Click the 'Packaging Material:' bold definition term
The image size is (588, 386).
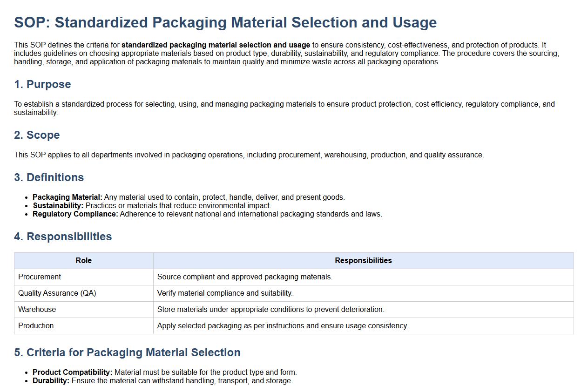coord(68,197)
